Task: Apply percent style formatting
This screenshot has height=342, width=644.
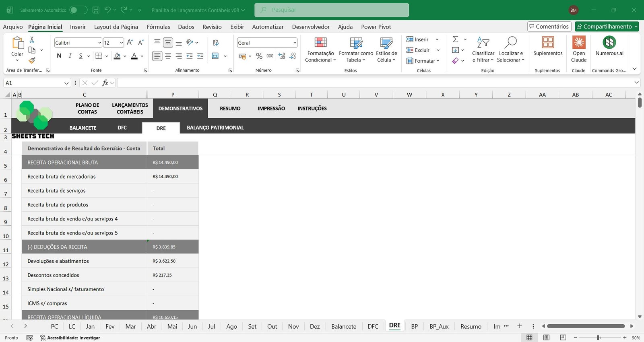Action: [259, 56]
